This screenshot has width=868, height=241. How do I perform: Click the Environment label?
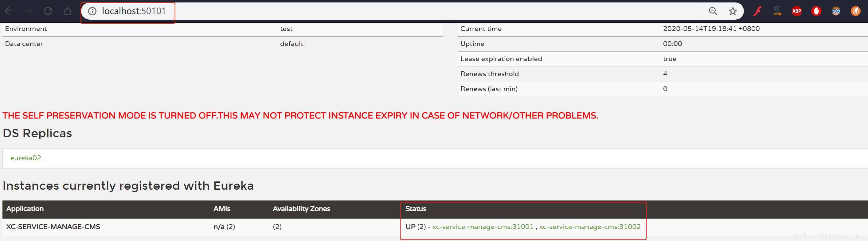[26, 29]
